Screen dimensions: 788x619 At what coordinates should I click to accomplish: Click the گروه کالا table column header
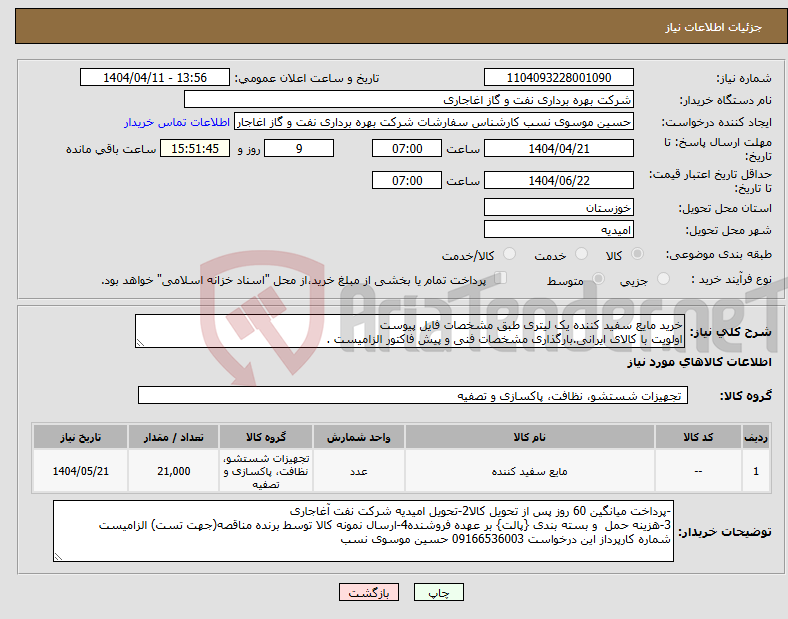point(266,437)
